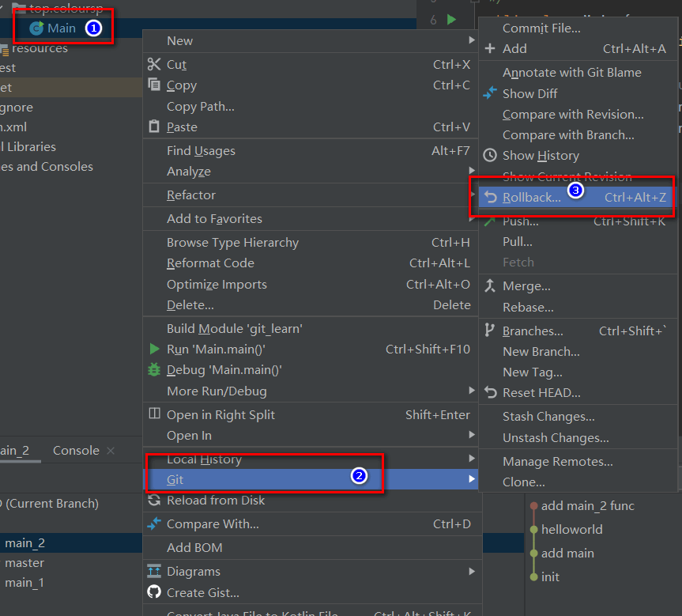Select Reformat Code menu entry
Image resolution: width=682 pixels, height=616 pixels.
pos(210,263)
